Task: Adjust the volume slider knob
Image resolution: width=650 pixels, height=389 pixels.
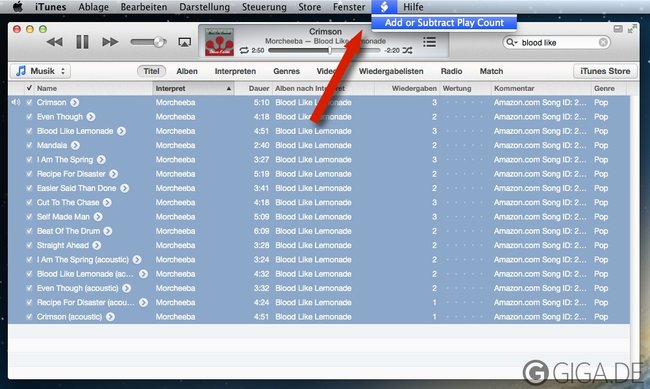Action: pyautogui.click(x=159, y=42)
